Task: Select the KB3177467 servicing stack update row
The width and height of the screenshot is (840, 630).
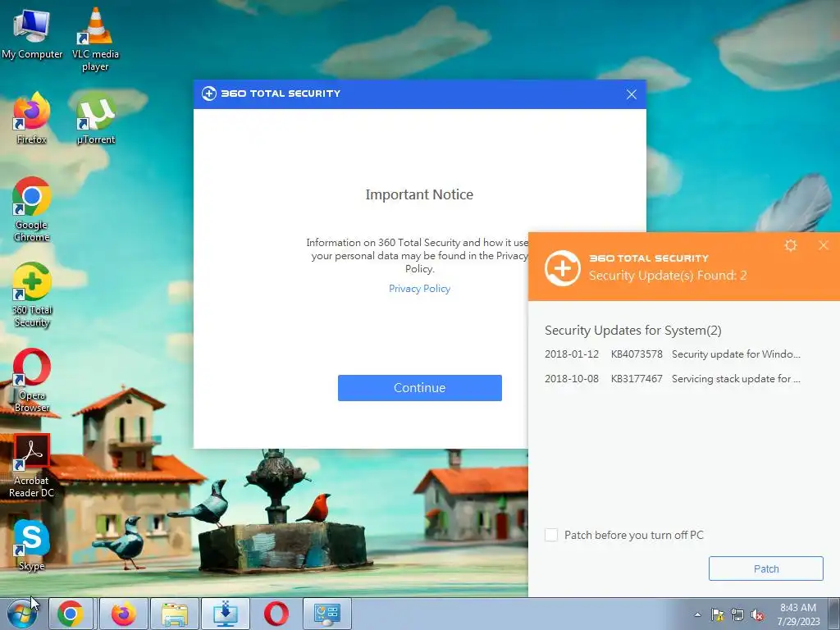Action: tap(673, 379)
